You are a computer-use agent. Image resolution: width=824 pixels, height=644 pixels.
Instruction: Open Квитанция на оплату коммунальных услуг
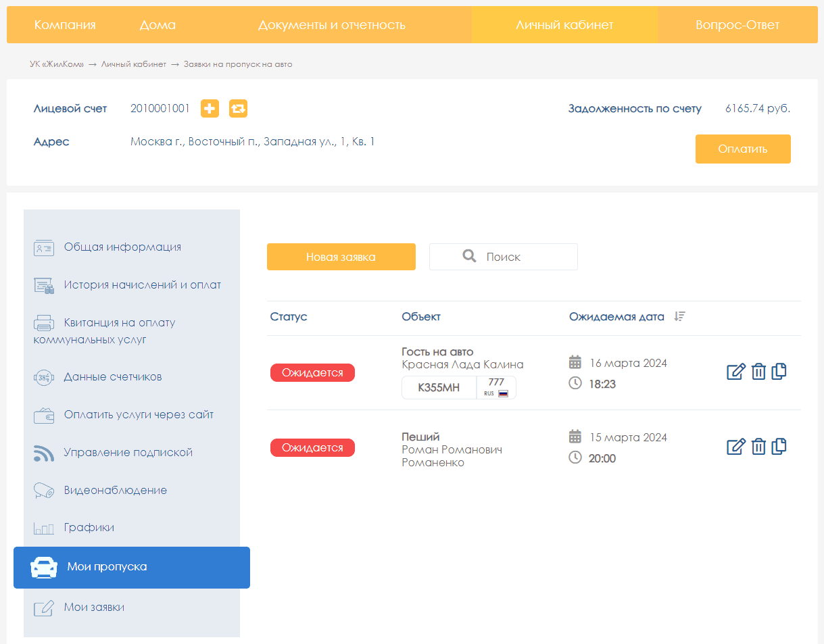tap(104, 331)
